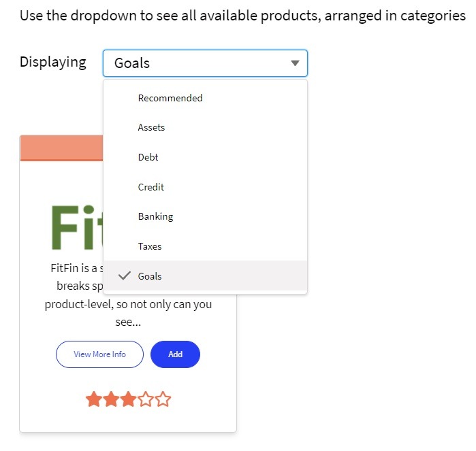Open the Displaying category combo box

205,63
